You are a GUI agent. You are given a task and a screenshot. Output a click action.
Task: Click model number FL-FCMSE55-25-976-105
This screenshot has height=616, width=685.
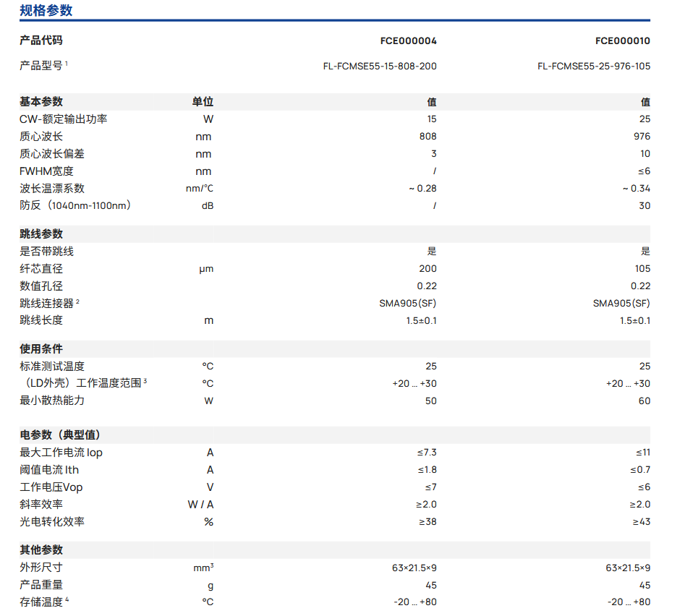(593, 66)
